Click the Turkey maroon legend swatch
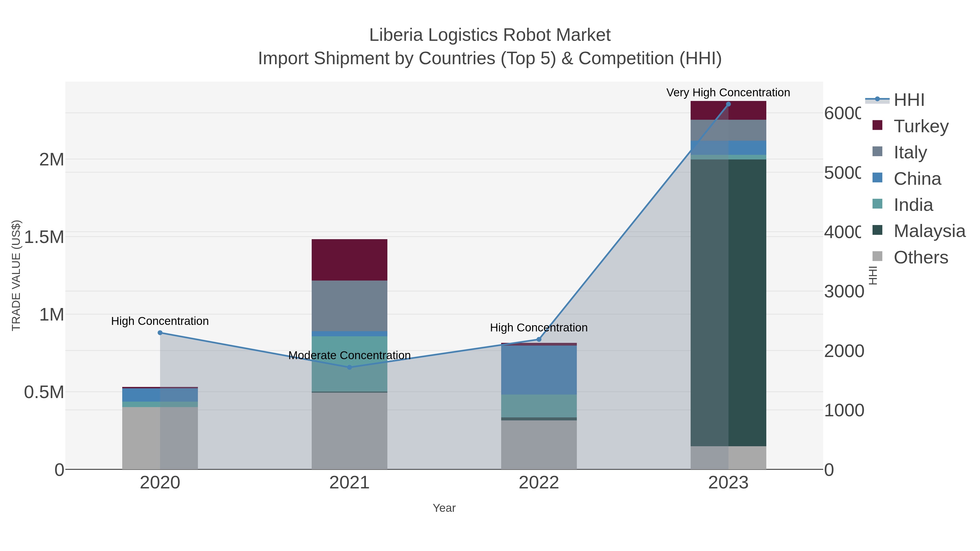The width and height of the screenshot is (980, 551). pyautogui.click(x=877, y=125)
